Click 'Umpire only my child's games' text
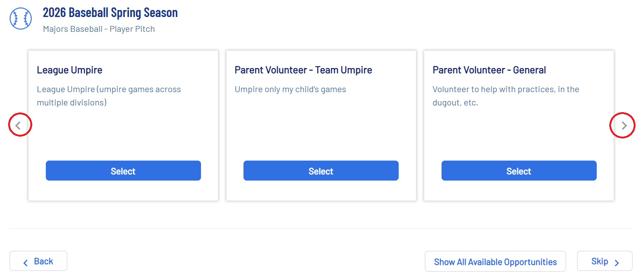 coord(290,89)
